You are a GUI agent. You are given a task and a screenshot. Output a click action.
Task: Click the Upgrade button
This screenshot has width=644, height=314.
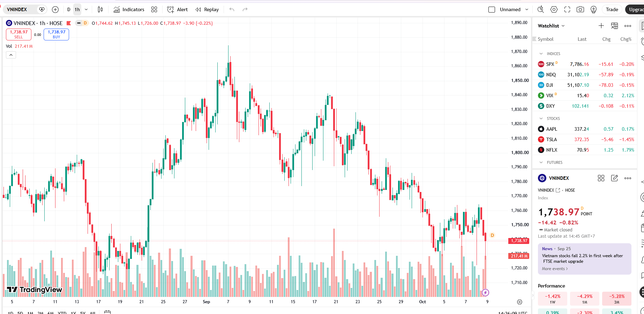point(635,9)
